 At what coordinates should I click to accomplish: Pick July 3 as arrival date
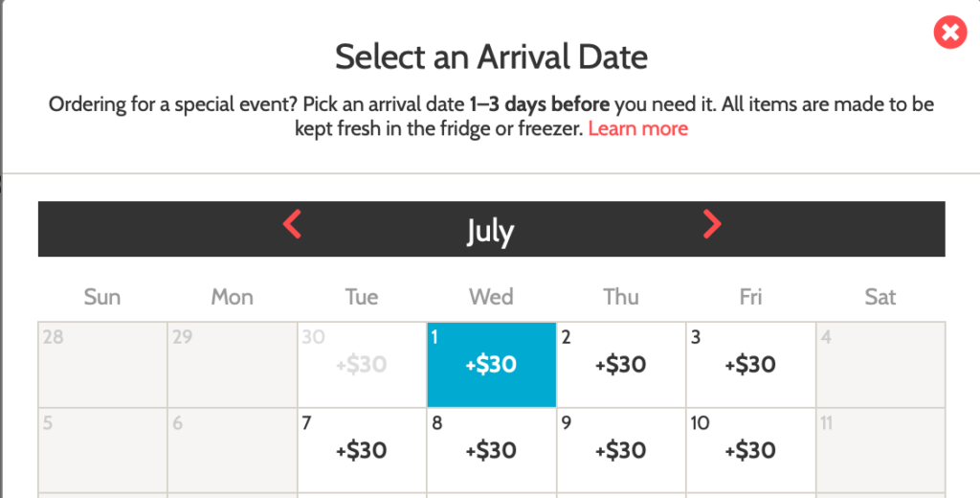750,365
